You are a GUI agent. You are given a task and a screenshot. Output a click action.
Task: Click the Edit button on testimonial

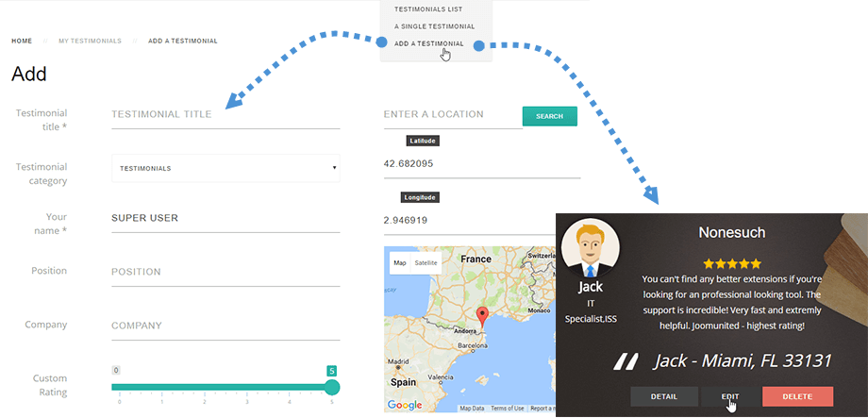click(729, 396)
